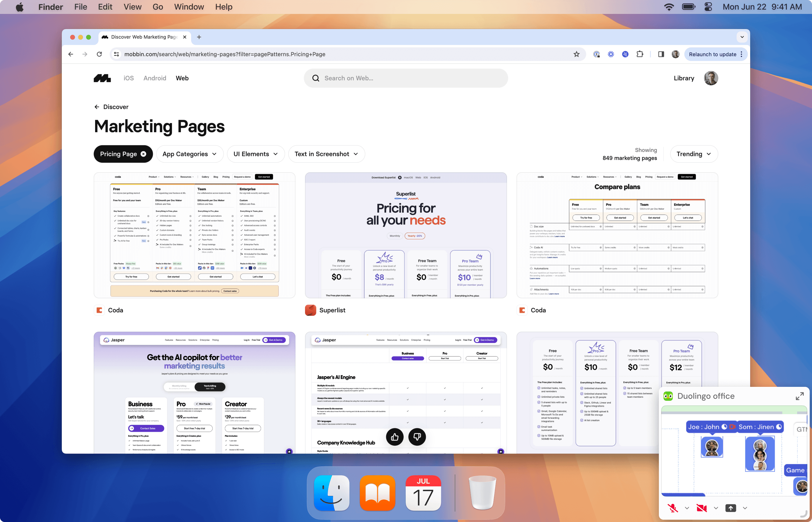Open a new browser tab
Viewport: 812px width, 522px height.
tap(199, 37)
